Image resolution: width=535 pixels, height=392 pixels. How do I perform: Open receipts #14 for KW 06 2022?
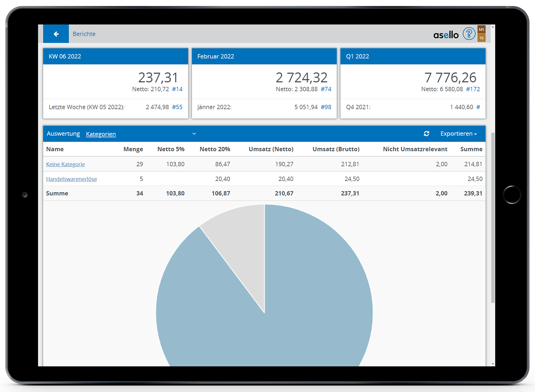pyautogui.click(x=177, y=89)
